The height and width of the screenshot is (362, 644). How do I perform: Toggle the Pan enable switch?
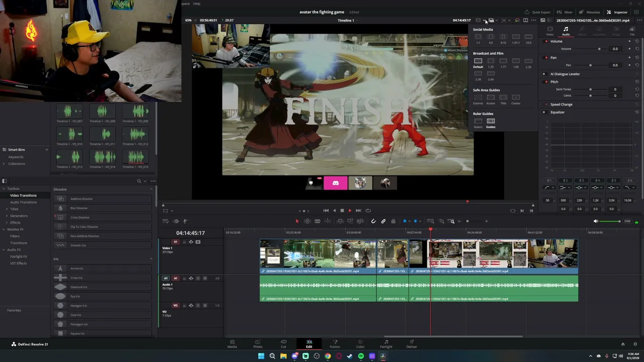click(546, 58)
